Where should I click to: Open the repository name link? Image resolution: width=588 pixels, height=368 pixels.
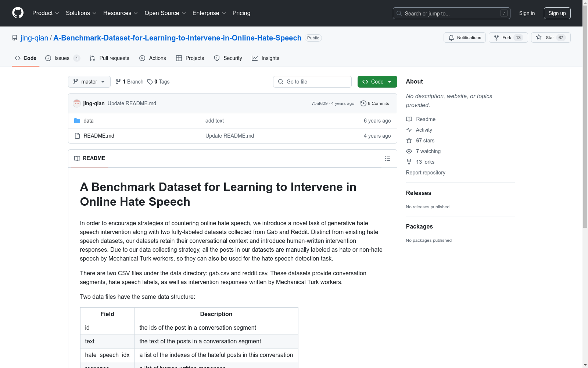(x=178, y=38)
